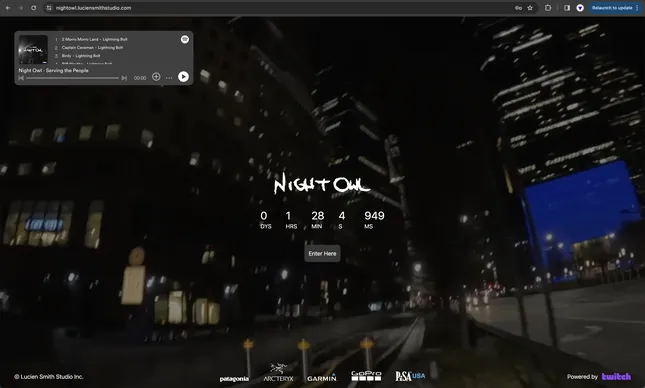645x388 pixels.
Task: Open the Patagonia sponsor logo
Action: point(234,379)
